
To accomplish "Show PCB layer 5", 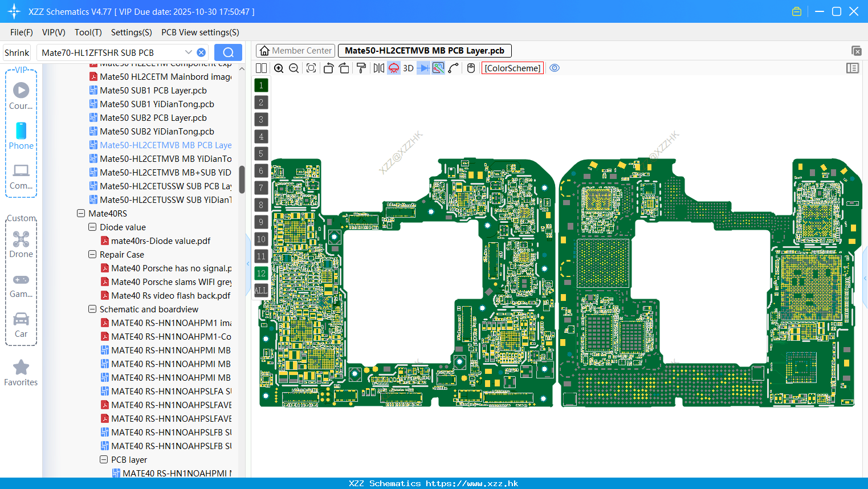I will tap(261, 154).
